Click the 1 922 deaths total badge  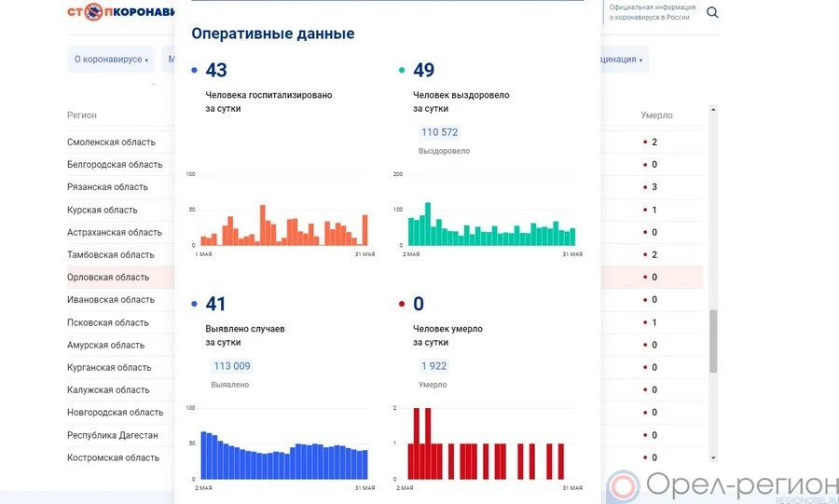tap(433, 366)
